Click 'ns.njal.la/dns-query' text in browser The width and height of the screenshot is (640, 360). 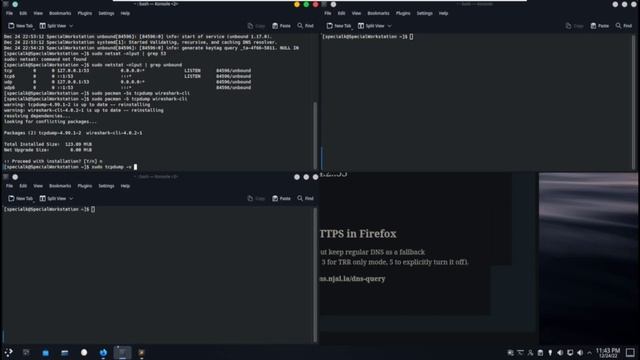pyautogui.click(x=352, y=279)
